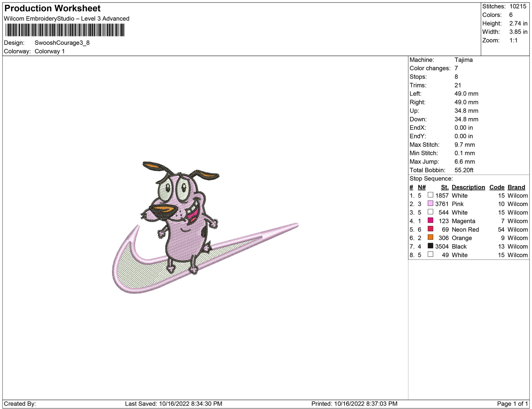The image size is (532, 409).
Task: Select the "Right:" label
Action: (x=418, y=102)
